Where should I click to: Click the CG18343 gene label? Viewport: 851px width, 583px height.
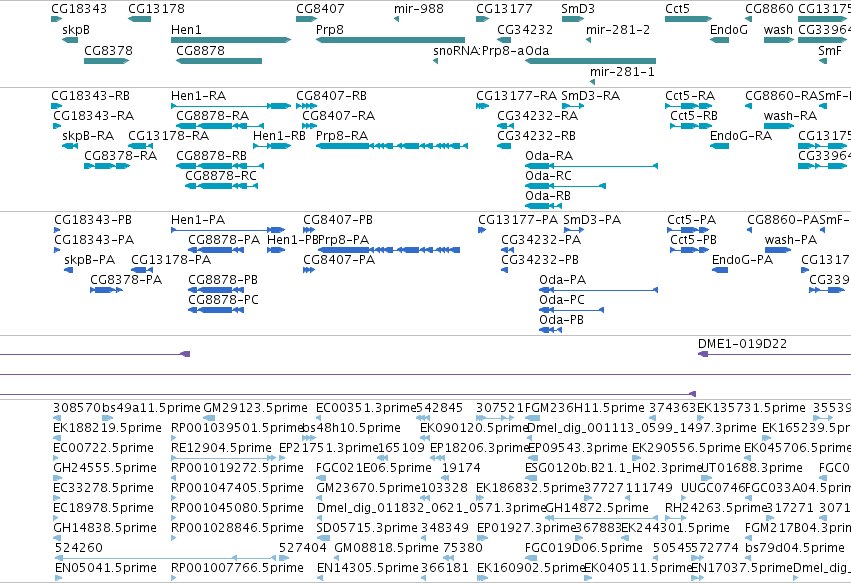[79, 9]
